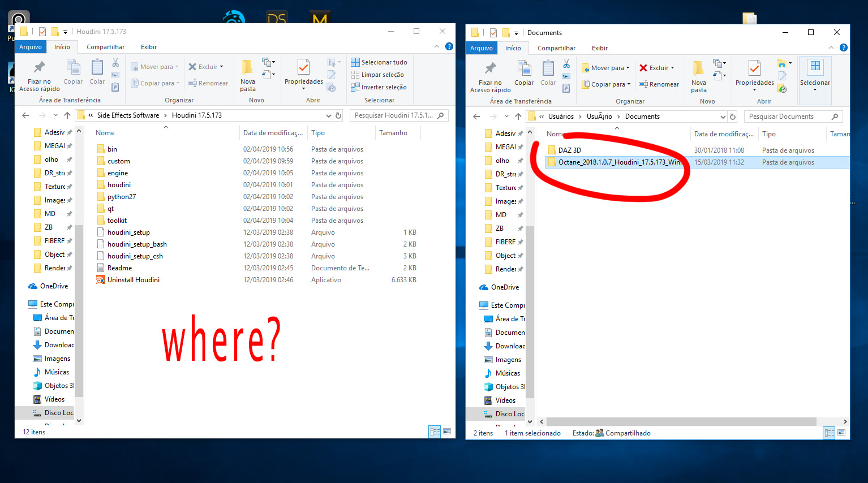868x483 pixels.
Task: Switch to Compartilhar tab in Houdini window
Action: [105, 47]
